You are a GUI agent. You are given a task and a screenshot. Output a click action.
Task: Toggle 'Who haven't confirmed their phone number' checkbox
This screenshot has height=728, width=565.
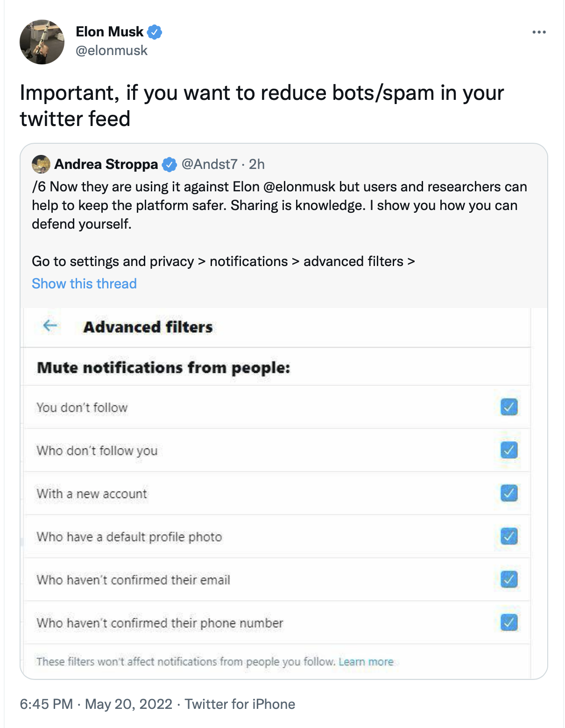pyautogui.click(x=509, y=622)
